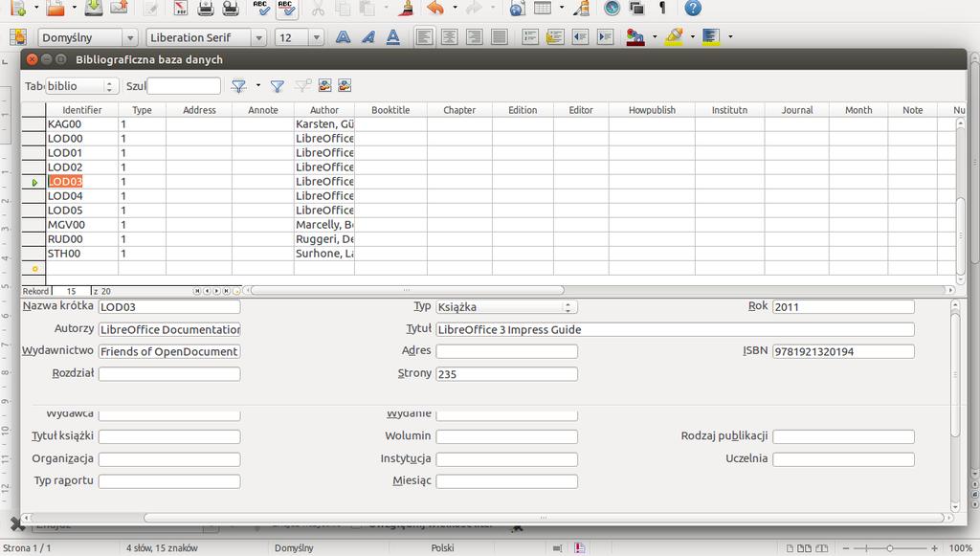Click the Redo arrow icon

(473, 8)
